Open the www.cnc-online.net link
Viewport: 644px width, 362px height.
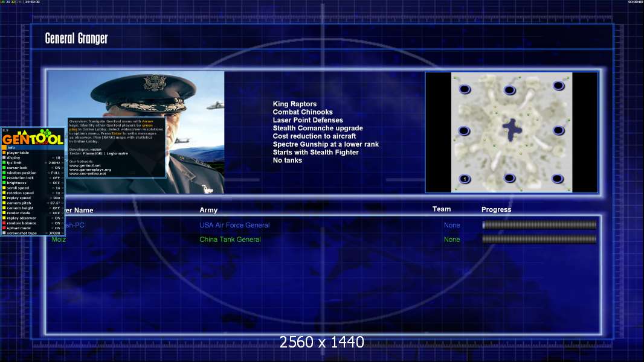pos(88,173)
